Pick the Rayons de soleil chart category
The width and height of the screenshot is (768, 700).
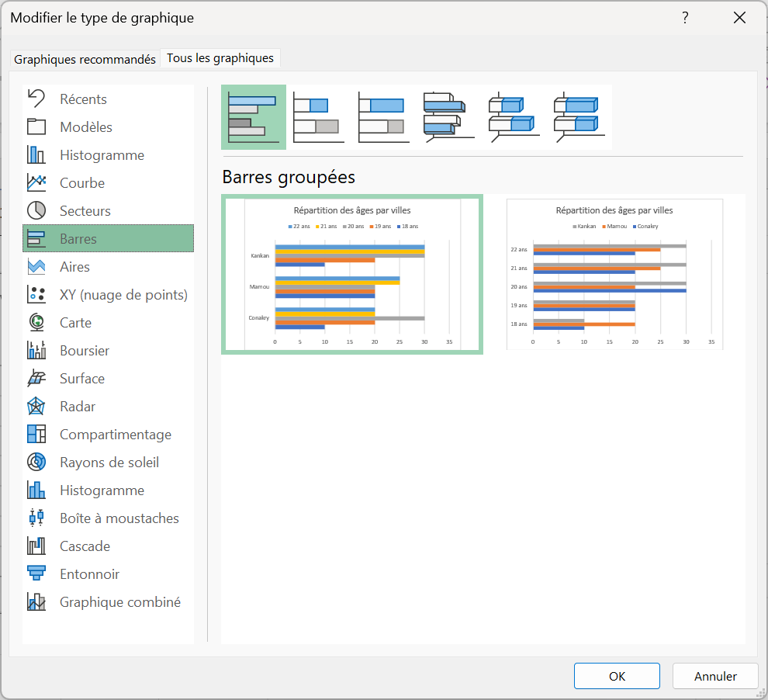pyautogui.click(x=109, y=463)
